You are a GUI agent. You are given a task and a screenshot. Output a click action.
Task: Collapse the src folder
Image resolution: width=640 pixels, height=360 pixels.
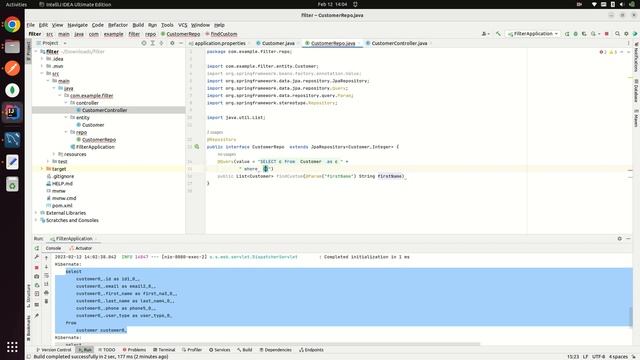click(42, 73)
